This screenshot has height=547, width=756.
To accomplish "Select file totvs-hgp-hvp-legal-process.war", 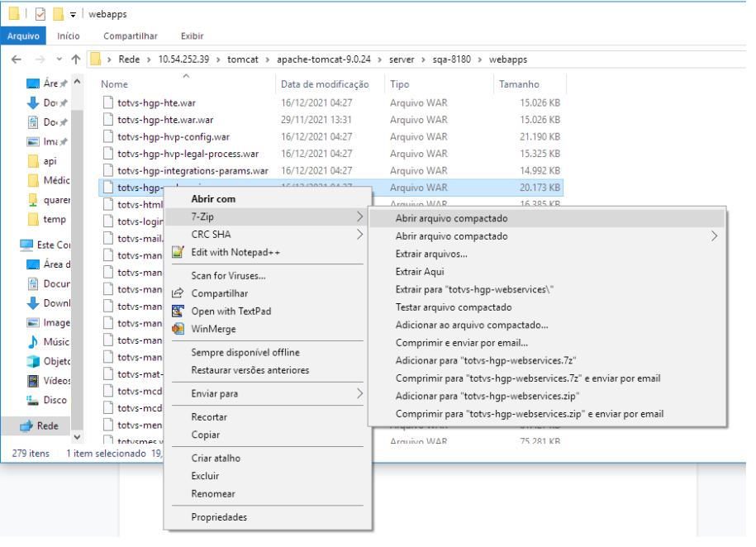I will 188,154.
